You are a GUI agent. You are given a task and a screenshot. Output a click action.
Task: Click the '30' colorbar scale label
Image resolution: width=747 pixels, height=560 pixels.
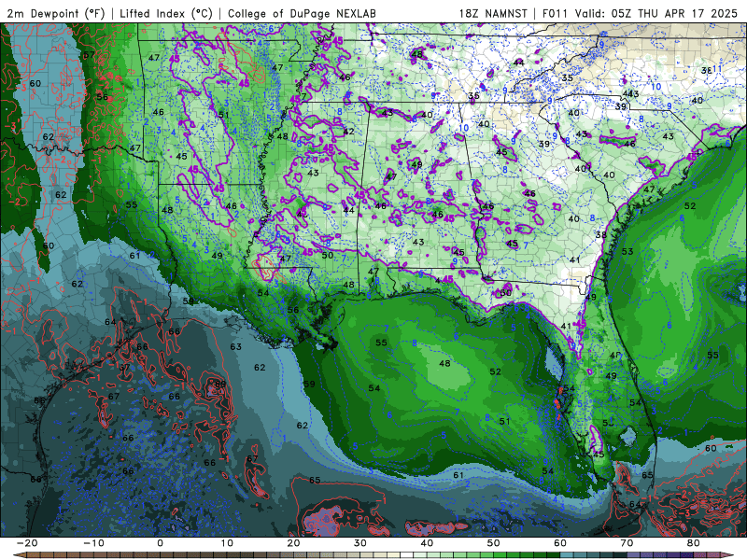click(x=360, y=543)
